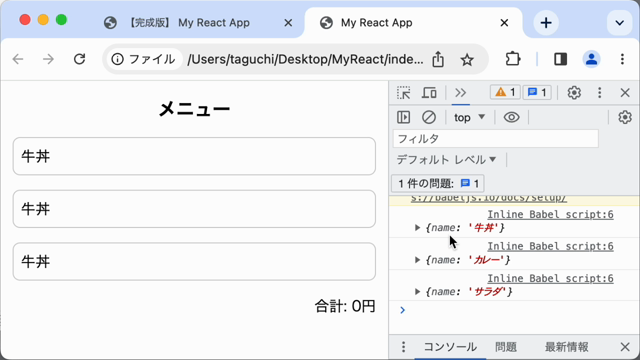Viewport: 640px width, 360px height.
Task: Show the console sidebar
Action: click(404, 118)
